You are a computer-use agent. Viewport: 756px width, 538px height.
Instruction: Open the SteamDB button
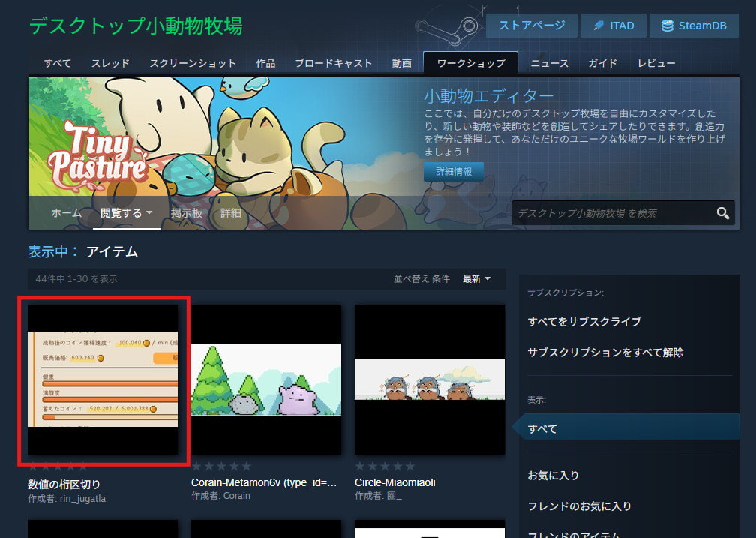point(694,26)
